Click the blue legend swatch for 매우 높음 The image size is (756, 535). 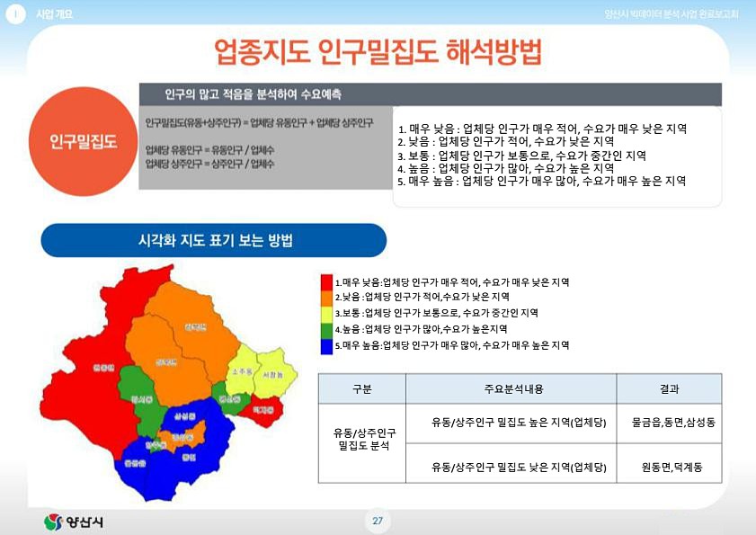click(326, 347)
